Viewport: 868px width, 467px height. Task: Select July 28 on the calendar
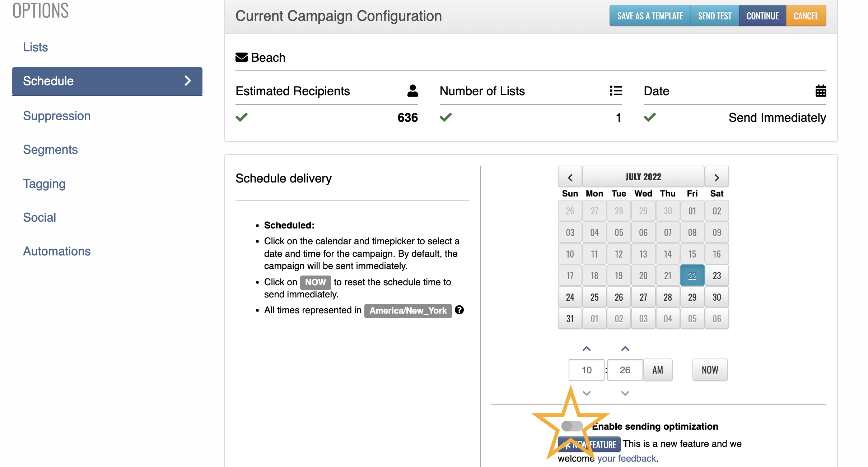(667, 297)
